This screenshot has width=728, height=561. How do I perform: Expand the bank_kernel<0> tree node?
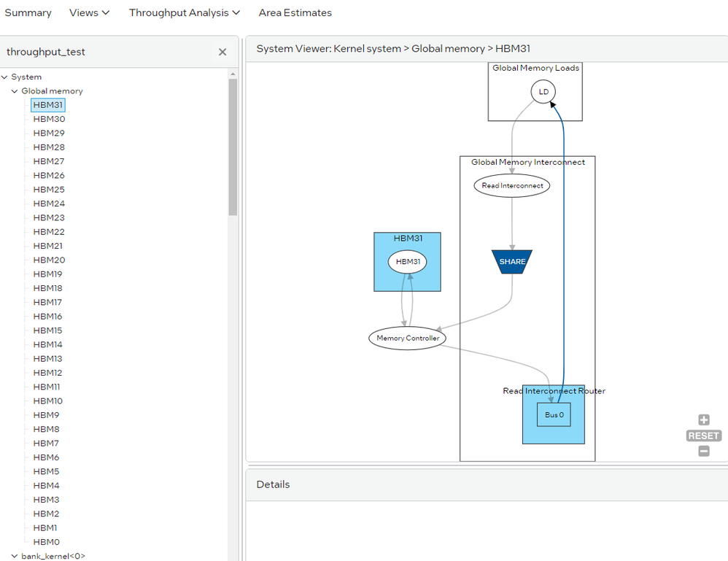[x=15, y=556]
